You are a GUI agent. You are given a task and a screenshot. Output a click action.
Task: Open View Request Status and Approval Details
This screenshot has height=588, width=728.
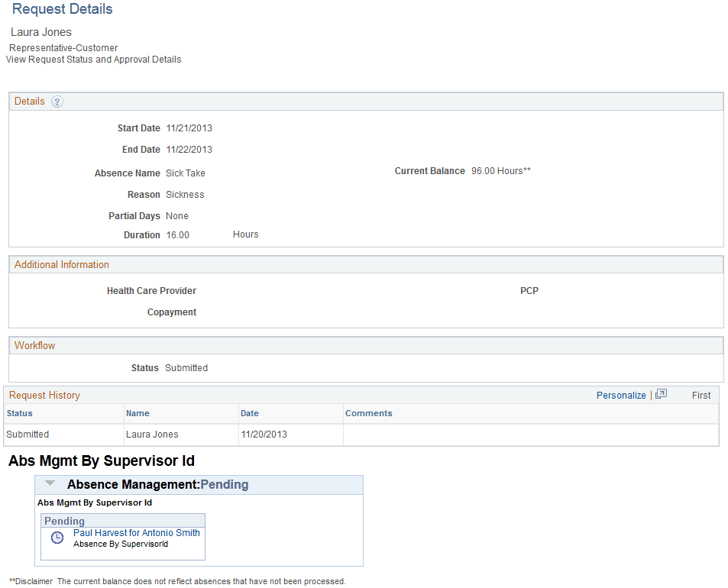[93, 59]
